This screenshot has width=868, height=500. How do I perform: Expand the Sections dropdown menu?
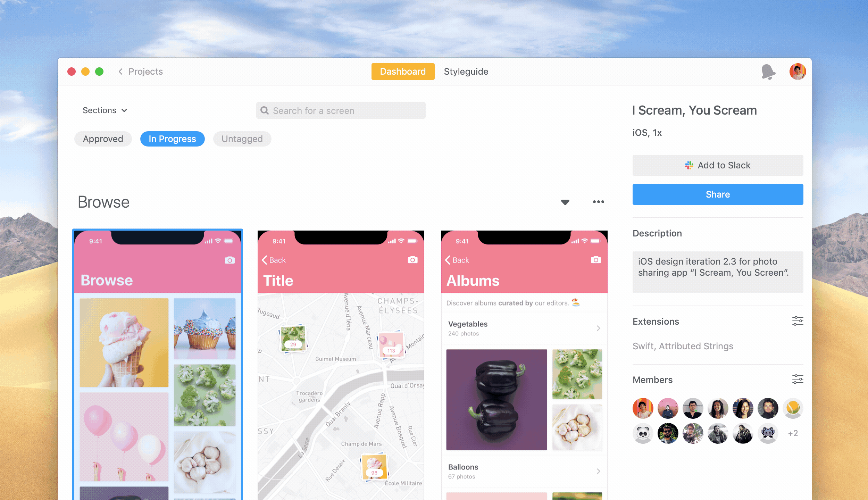point(105,110)
